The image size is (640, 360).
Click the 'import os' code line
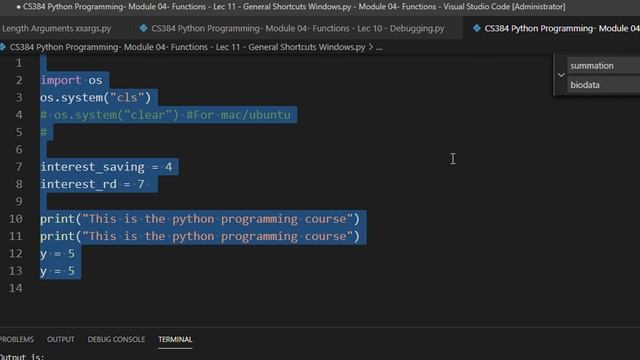tap(71, 80)
